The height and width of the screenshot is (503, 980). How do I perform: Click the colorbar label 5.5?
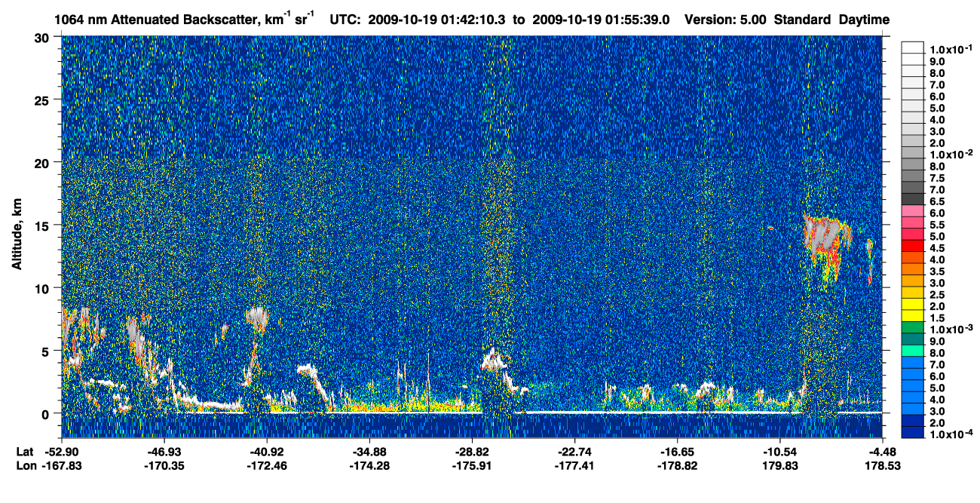(x=937, y=225)
